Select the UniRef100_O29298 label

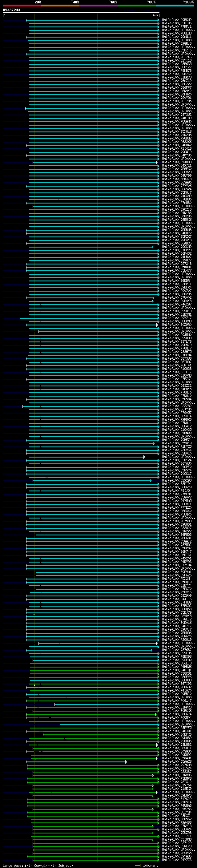[177, 481]
